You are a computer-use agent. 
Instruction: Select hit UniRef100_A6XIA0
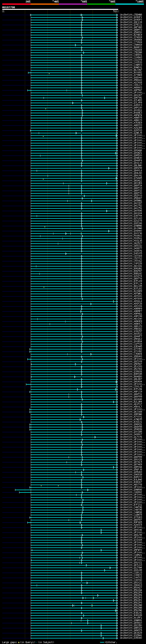point(131,319)
